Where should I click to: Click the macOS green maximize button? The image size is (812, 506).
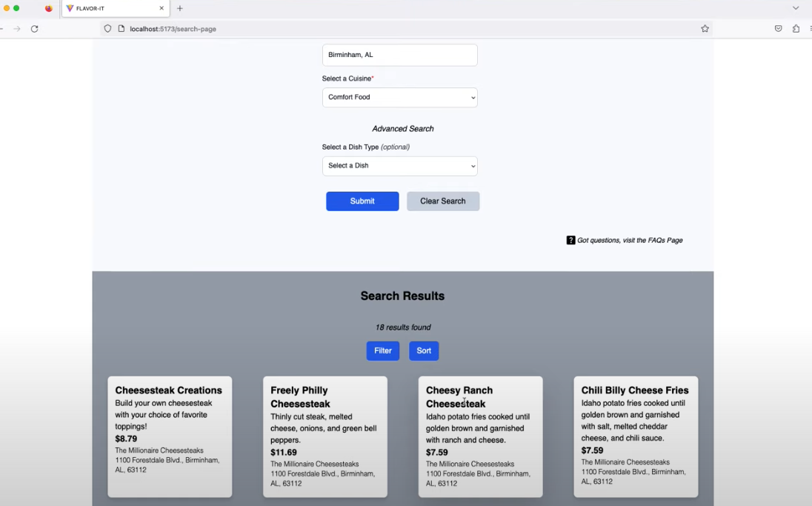pyautogui.click(x=16, y=8)
